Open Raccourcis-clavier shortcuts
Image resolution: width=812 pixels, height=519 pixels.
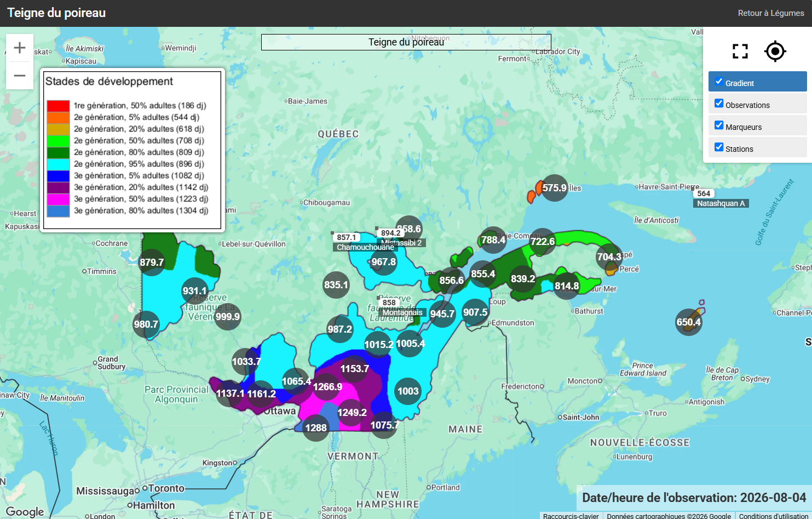click(571, 516)
